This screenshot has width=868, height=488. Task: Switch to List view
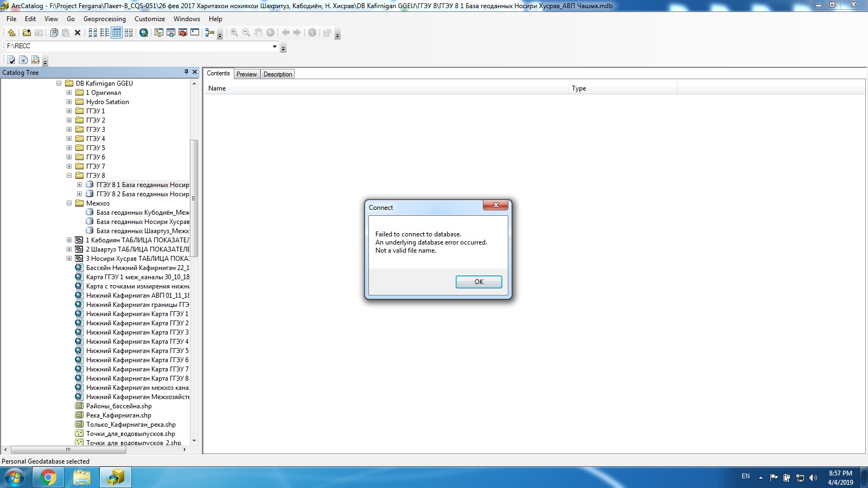(105, 33)
